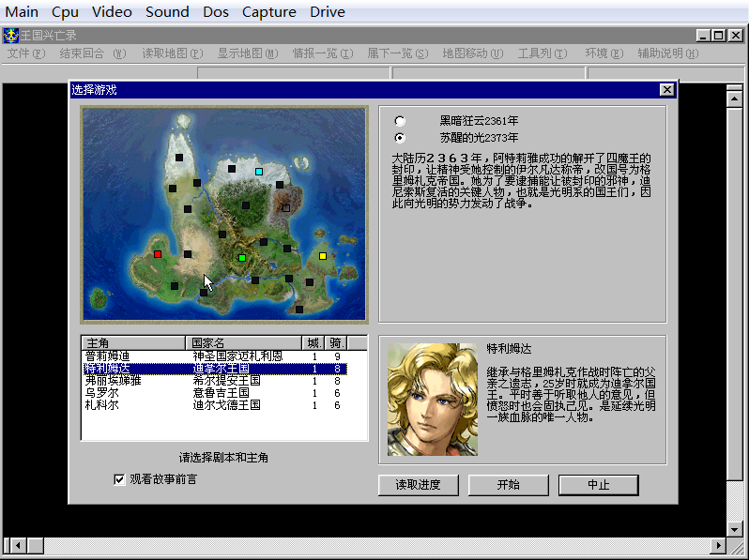749x560 pixels.
Task: Open the 环境(E) menu
Action: point(604,53)
